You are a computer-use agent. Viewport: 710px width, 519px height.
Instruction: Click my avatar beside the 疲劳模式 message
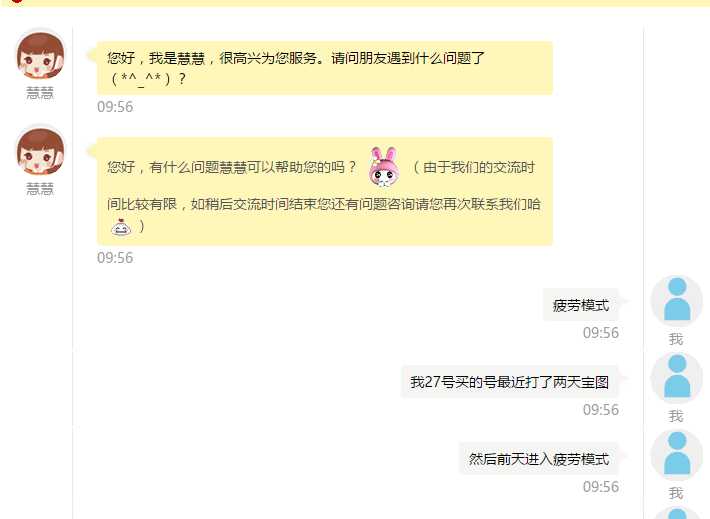point(676,301)
